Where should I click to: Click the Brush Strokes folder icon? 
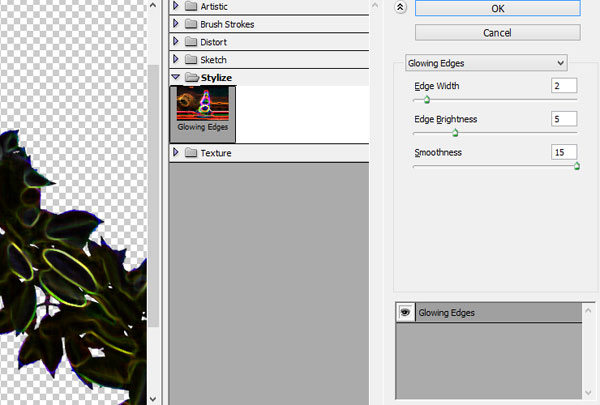[x=190, y=24]
